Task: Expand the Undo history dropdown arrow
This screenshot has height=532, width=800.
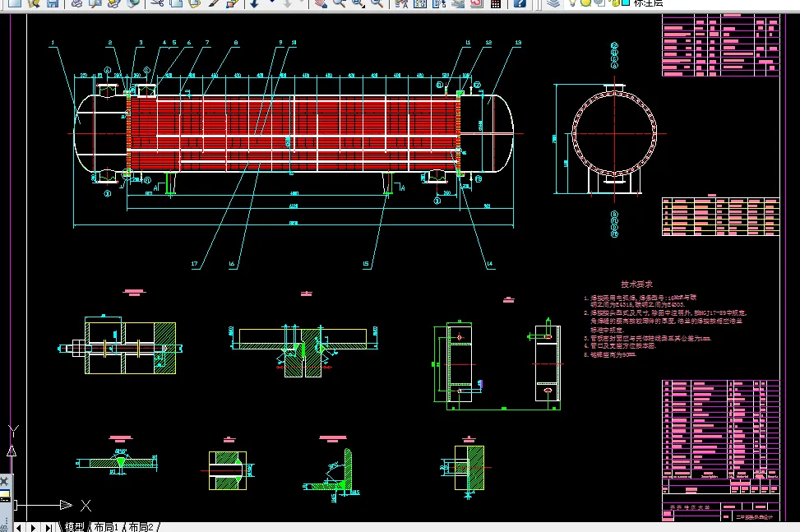Action: [x=272, y=2]
